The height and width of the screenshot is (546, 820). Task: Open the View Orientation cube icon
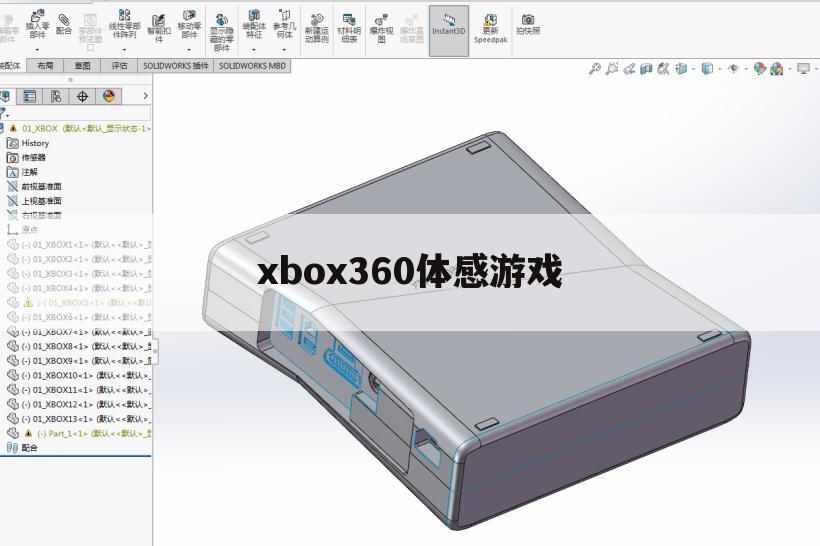681,69
